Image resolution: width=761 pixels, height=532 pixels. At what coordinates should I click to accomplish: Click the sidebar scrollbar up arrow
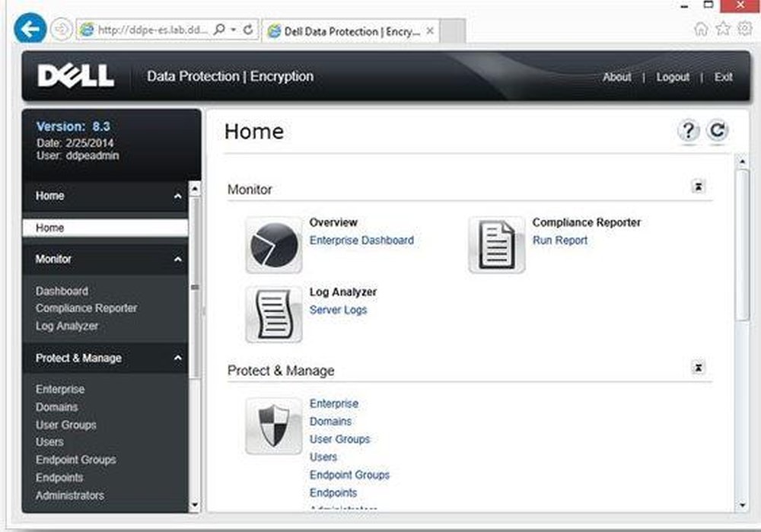pos(194,188)
